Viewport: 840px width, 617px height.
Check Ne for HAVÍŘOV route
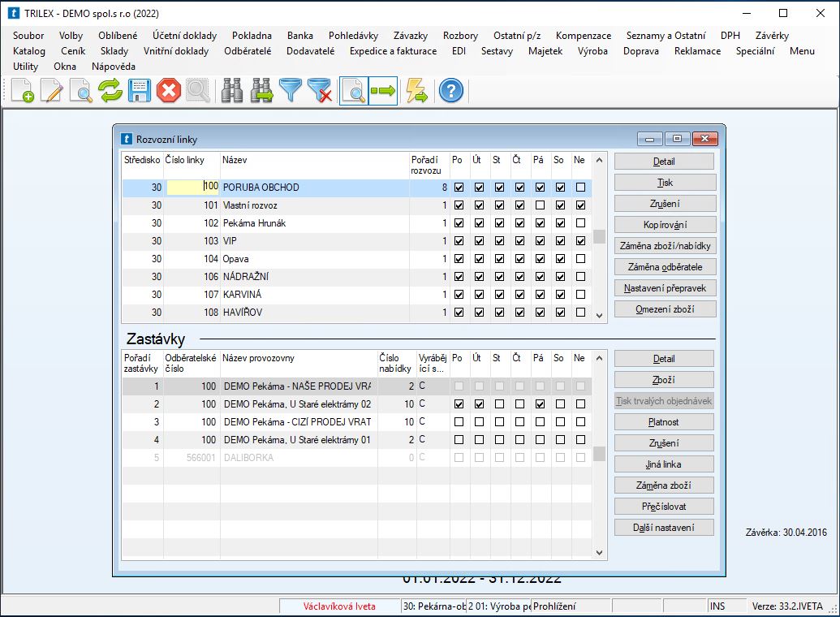[x=580, y=313]
